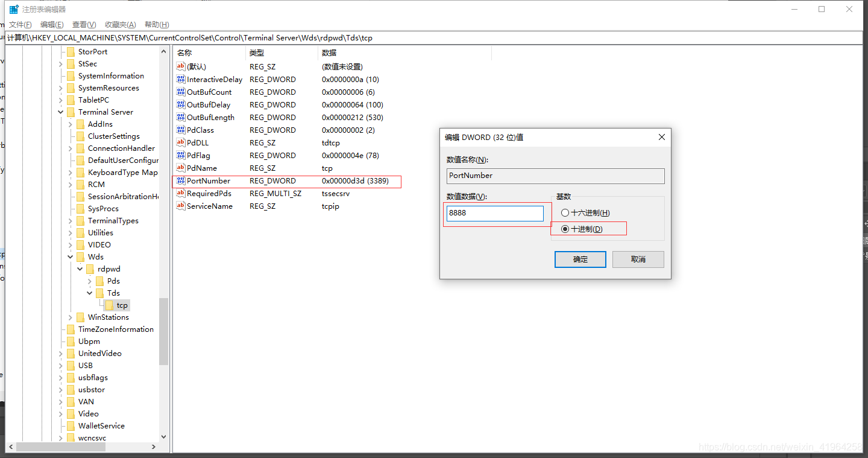Expand the SystemResources tree node

click(x=61, y=87)
